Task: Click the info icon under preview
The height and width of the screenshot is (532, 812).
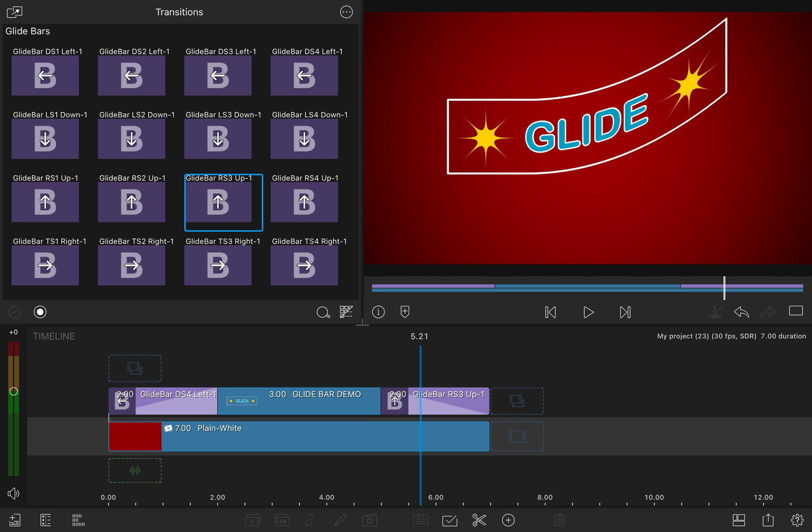Action: [x=378, y=312]
